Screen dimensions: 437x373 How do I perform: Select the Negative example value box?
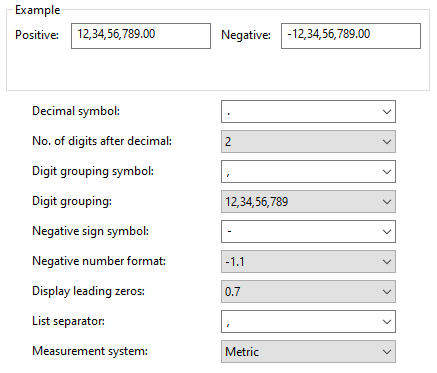351,36
